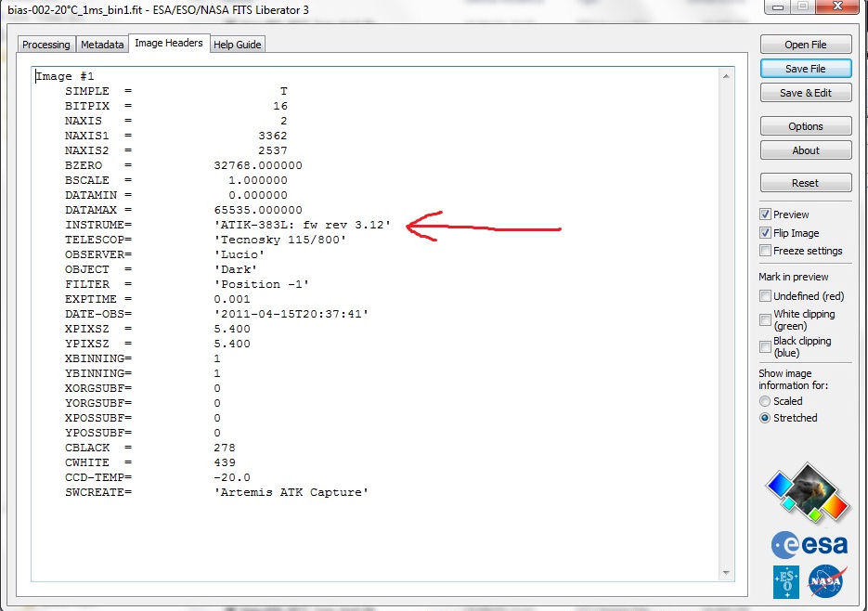Open the Metadata tab
The height and width of the screenshot is (611, 868).
pyautogui.click(x=102, y=45)
